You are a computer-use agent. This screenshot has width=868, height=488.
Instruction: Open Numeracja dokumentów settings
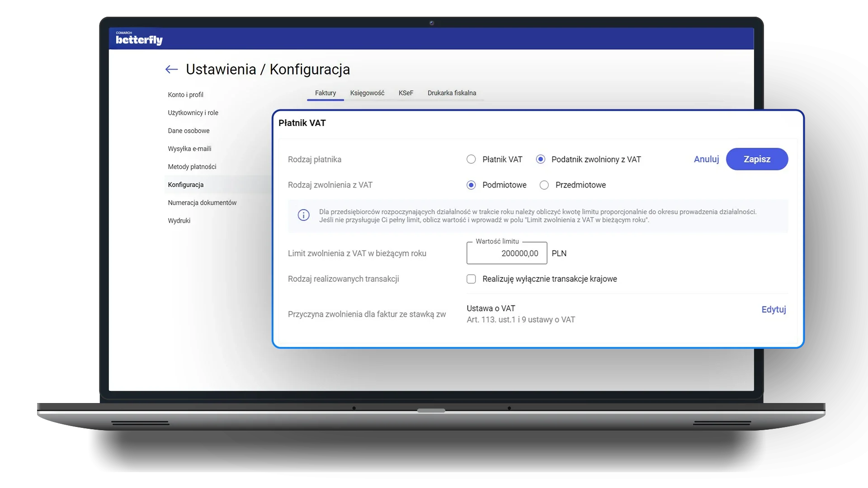[x=202, y=203]
